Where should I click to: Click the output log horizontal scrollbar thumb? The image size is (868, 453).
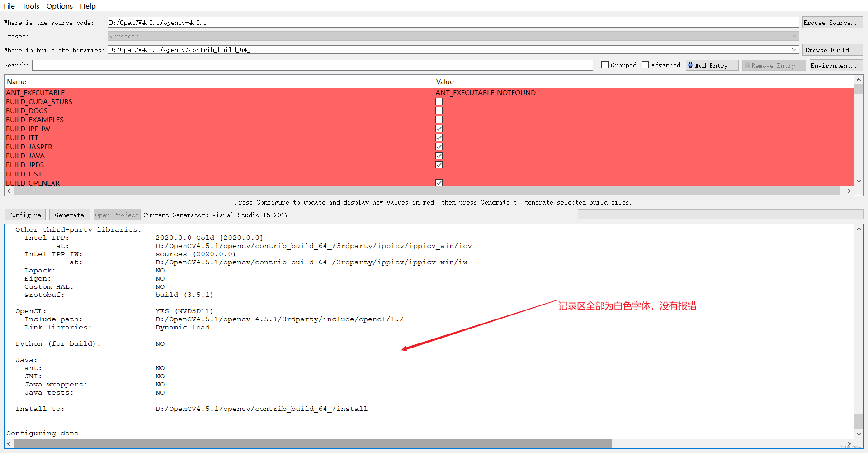(313, 444)
